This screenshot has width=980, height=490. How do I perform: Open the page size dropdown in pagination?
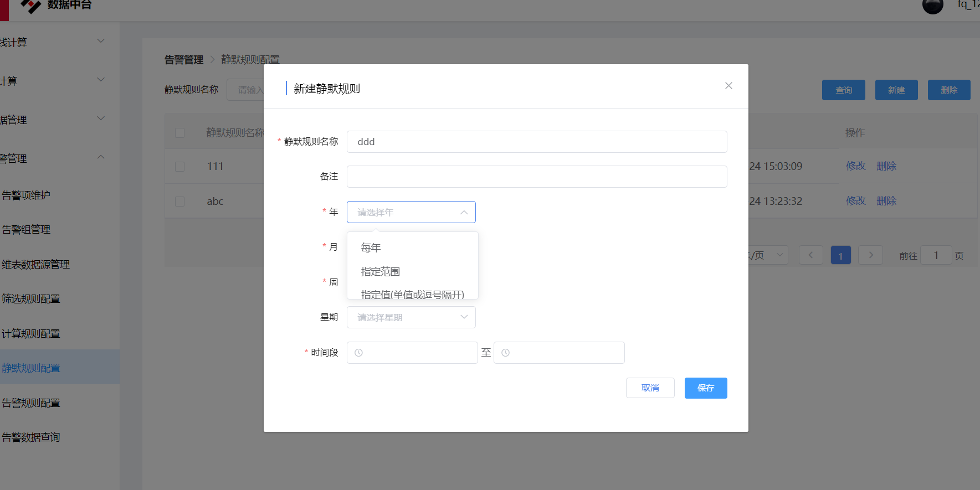coord(767,255)
